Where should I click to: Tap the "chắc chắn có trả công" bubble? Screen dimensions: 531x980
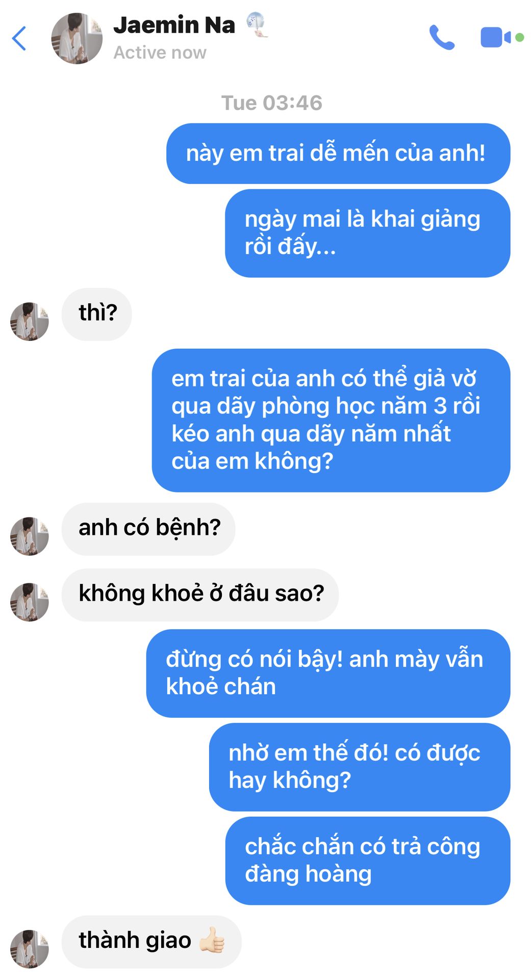click(x=368, y=861)
